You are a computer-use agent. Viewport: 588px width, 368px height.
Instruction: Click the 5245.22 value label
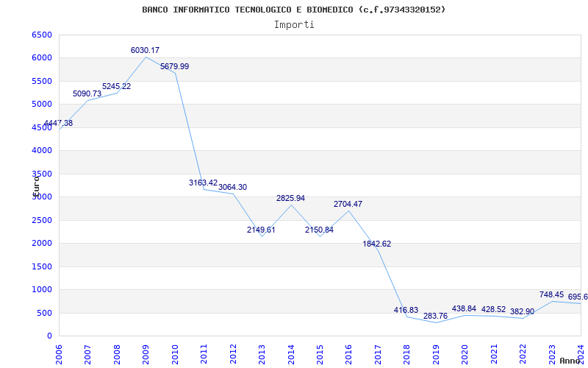tap(117, 86)
